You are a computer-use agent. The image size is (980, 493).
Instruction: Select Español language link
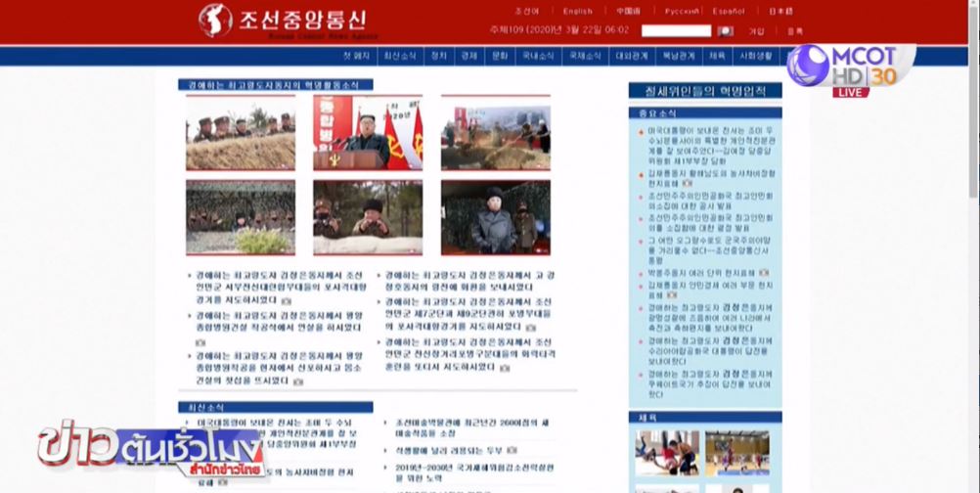pos(729,12)
